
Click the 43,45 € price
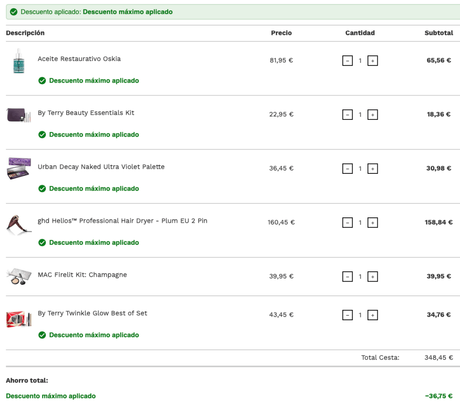[x=281, y=315]
